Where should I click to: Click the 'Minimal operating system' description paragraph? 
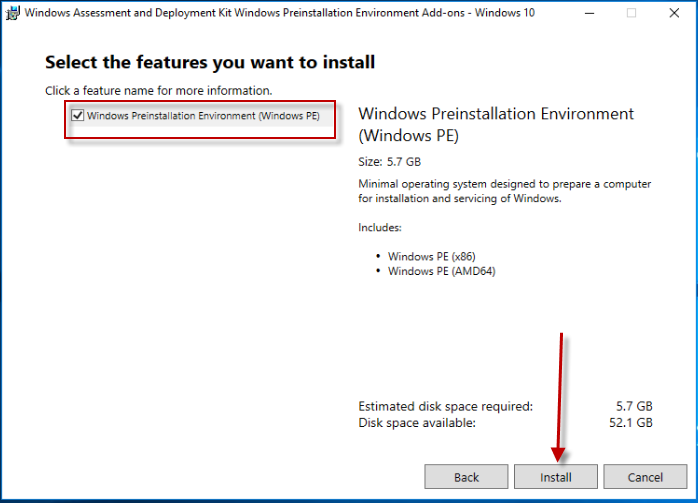coord(504,191)
